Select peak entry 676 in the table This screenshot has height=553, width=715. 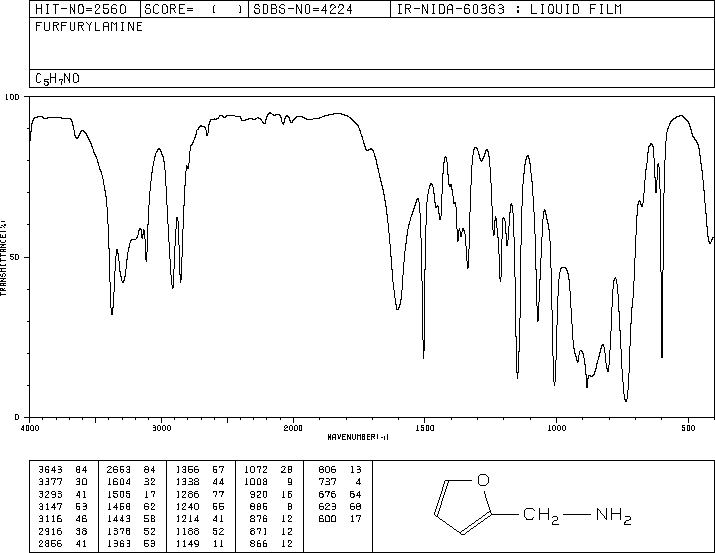pyautogui.click(x=327, y=494)
